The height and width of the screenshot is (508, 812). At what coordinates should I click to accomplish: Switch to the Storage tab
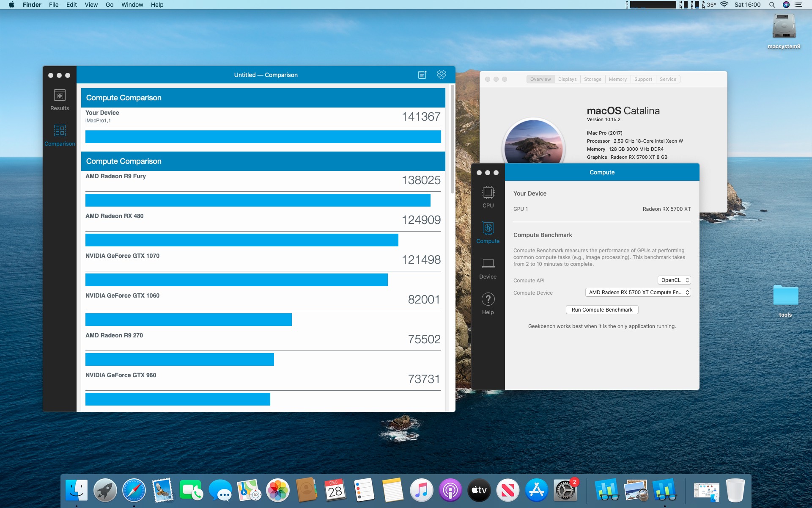click(x=593, y=79)
